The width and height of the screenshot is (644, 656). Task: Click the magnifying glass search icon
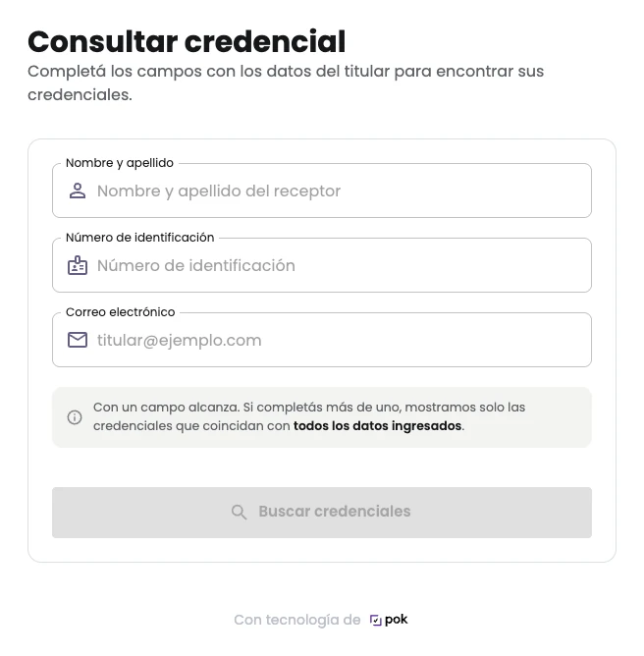pos(240,512)
